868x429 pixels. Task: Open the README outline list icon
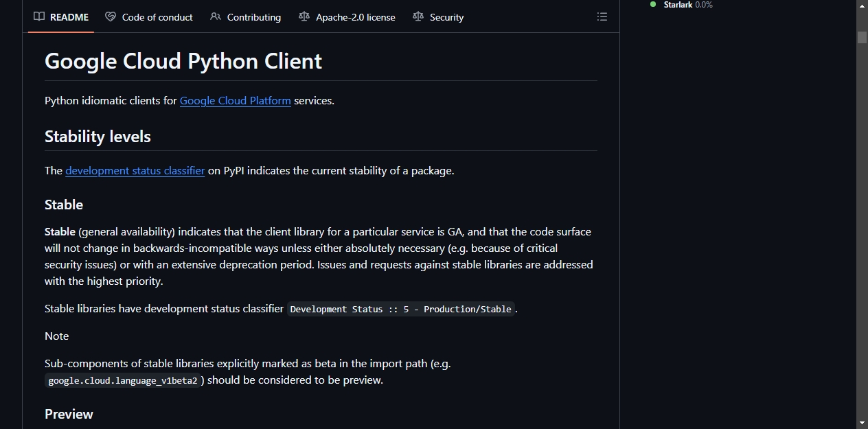602,16
